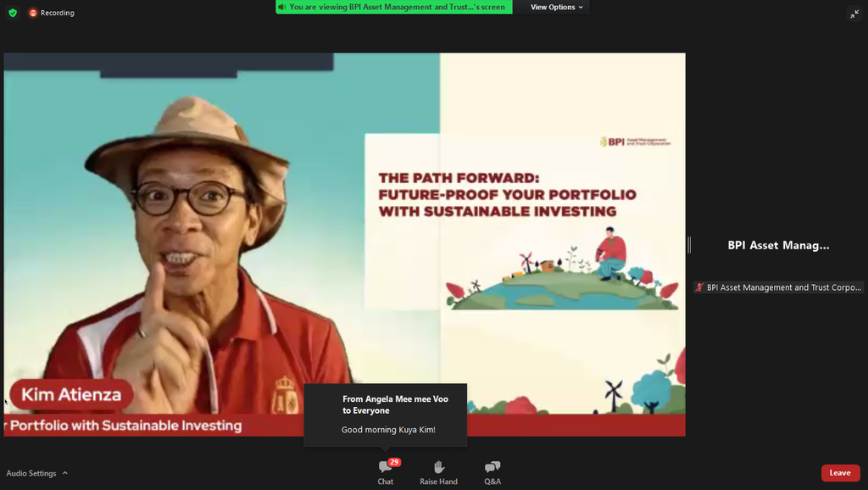Click the BPI Asset Management and Trust name label

tap(783, 287)
